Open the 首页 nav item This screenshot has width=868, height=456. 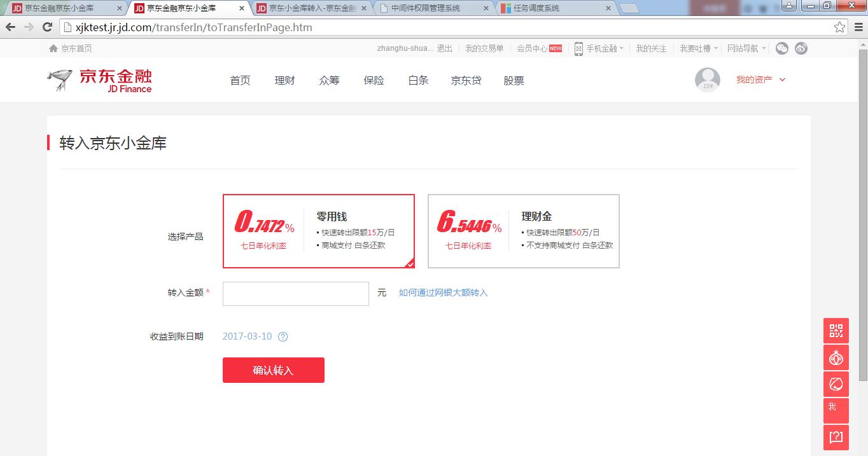[241, 81]
